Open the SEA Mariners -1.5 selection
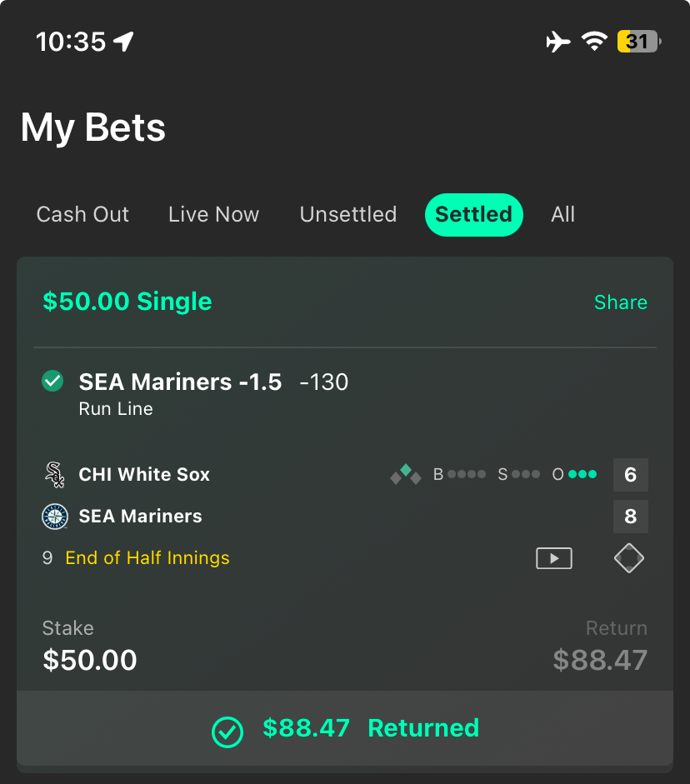The image size is (690, 784). pyautogui.click(x=214, y=393)
